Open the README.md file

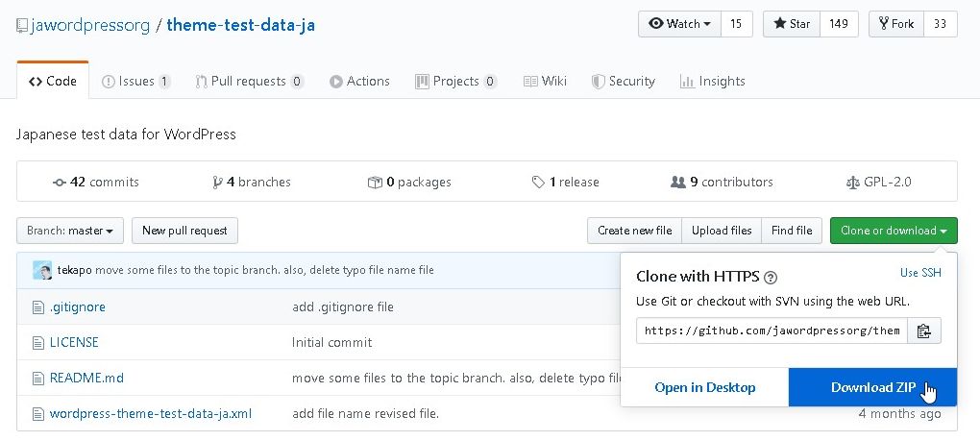coord(86,378)
